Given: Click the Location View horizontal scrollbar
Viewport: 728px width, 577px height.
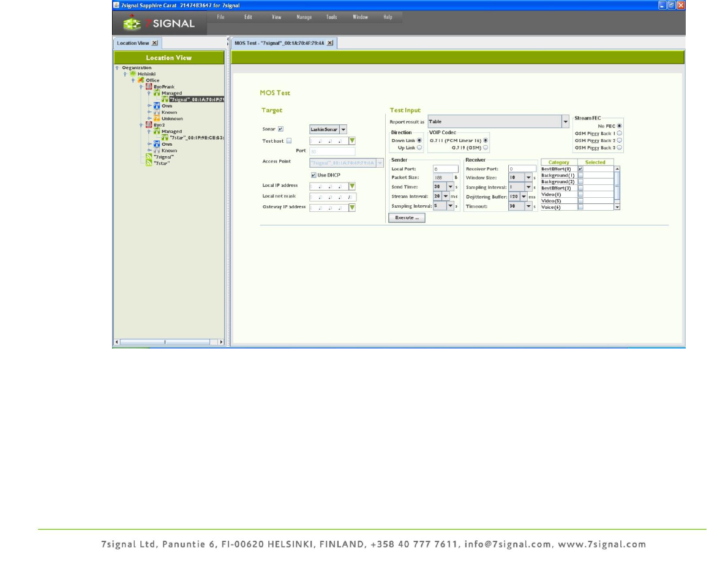Looking at the screenshot, I should tap(169, 342).
